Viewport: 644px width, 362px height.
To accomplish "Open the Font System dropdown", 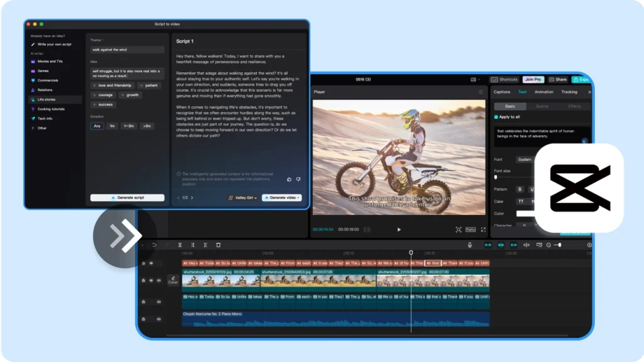I will (x=525, y=160).
